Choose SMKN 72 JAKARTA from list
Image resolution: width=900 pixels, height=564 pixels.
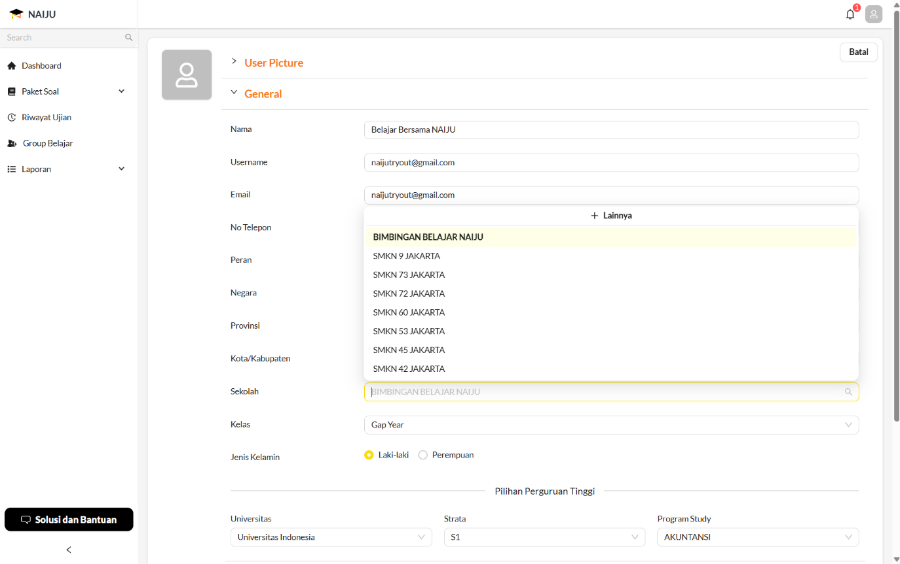[x=611, y=294]
